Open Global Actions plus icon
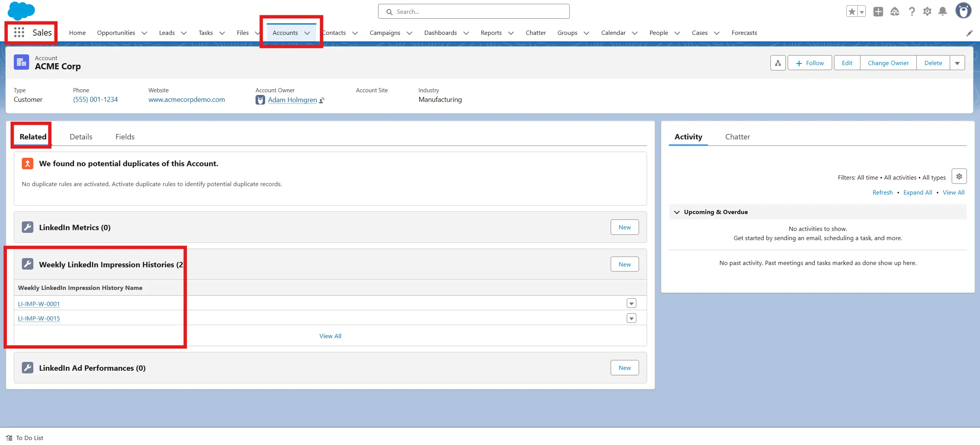 pyautogui.click(x=878, y=11)
